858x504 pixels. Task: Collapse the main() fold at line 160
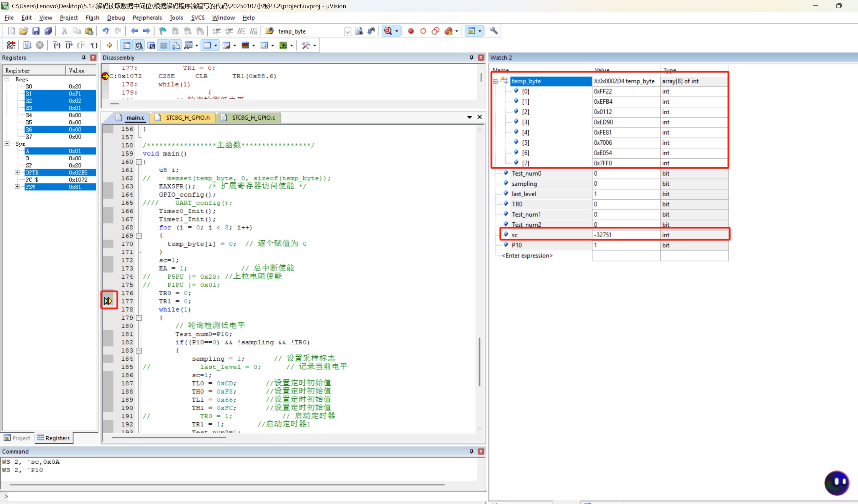click(139, 162)
